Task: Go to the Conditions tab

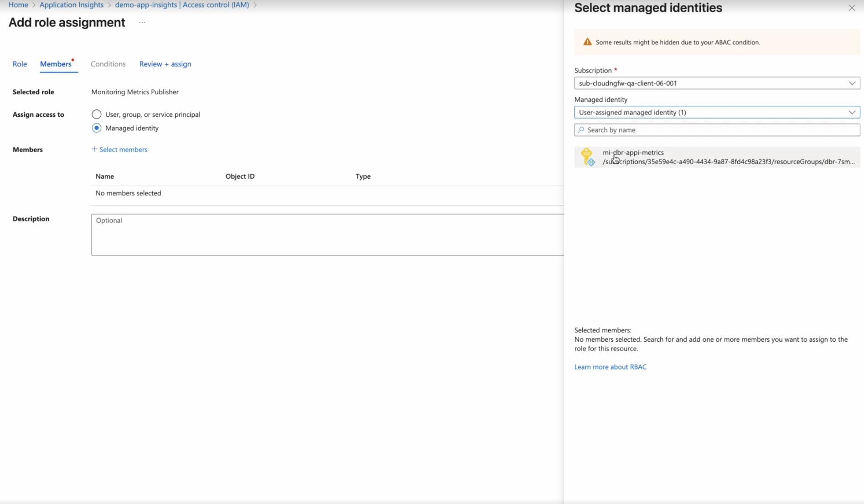Action: (108, 64)
